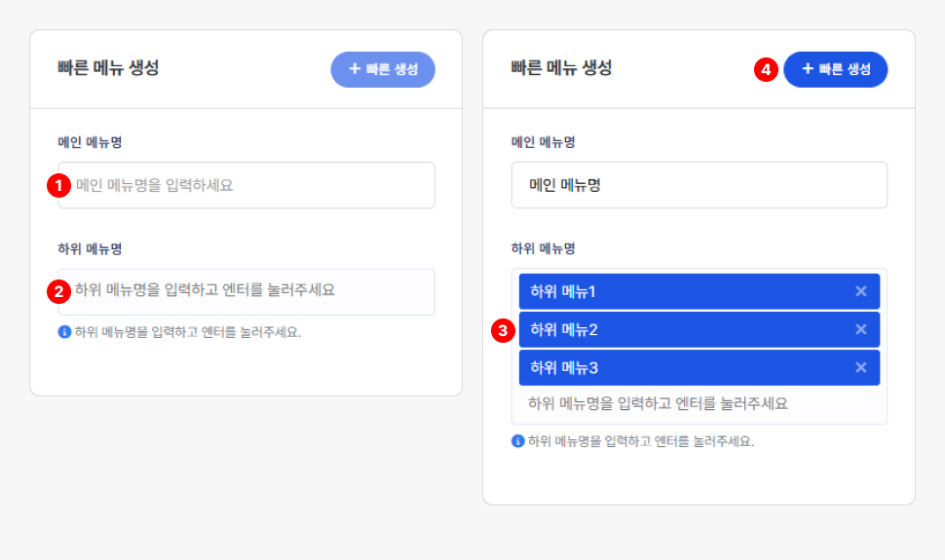The width and height of the screenshot is (945, 560).
Task: Click the sub-menu input below the 하위 메뉴3 tag
Action: coord(699,403)
